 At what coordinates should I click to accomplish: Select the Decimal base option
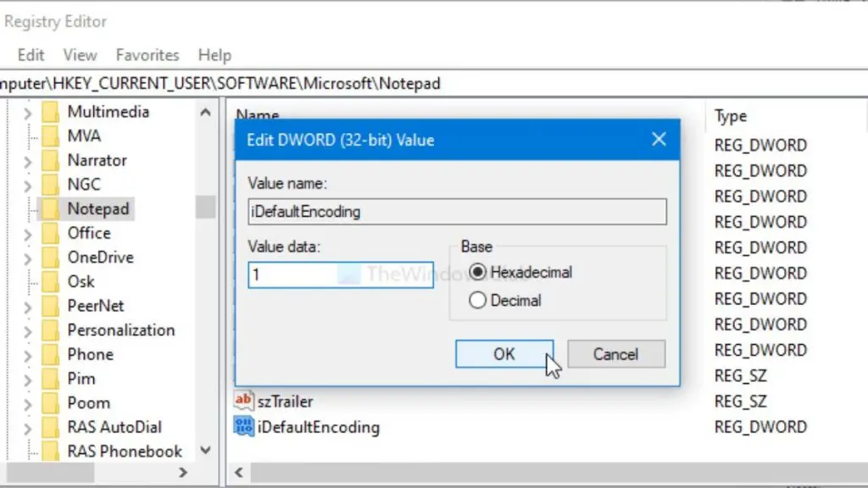477,301
